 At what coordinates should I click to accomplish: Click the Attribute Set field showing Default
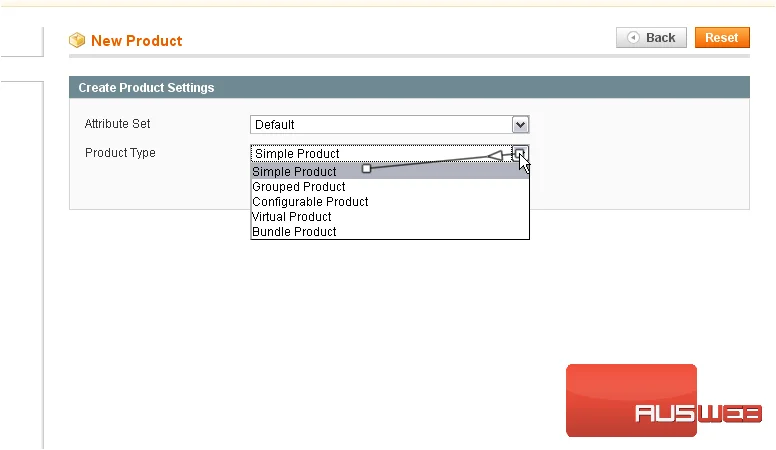click(389, 125)
